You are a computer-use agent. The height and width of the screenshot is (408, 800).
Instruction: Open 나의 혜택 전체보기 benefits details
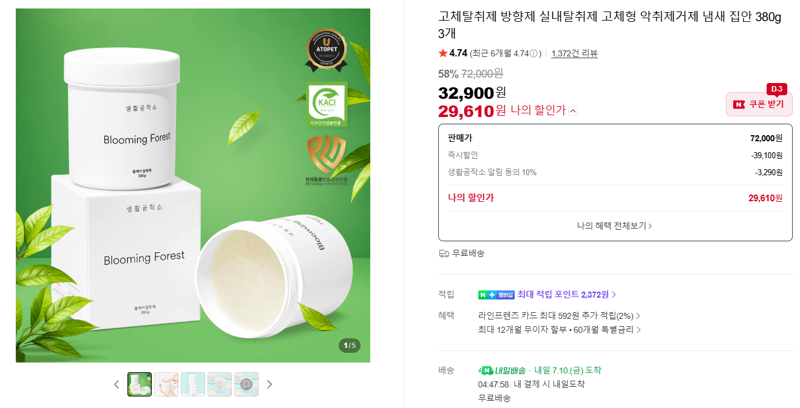(x=614, y=225)
